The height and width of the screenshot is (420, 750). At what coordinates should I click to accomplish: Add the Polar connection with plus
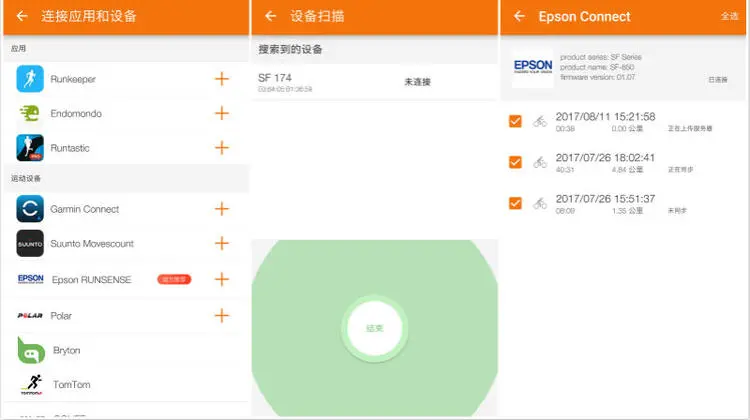pyautogui.click(x=221, y=316)
